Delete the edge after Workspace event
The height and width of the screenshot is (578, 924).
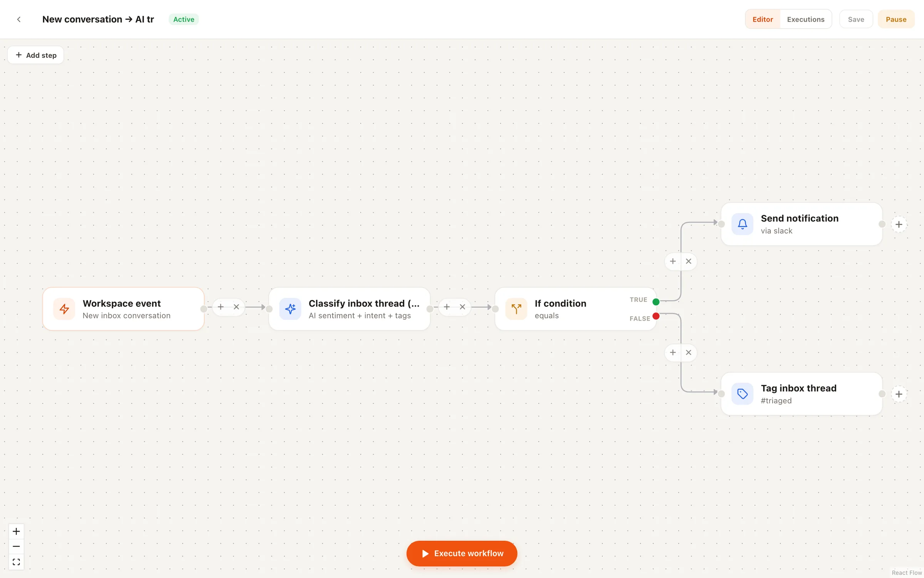coord(236,307)
